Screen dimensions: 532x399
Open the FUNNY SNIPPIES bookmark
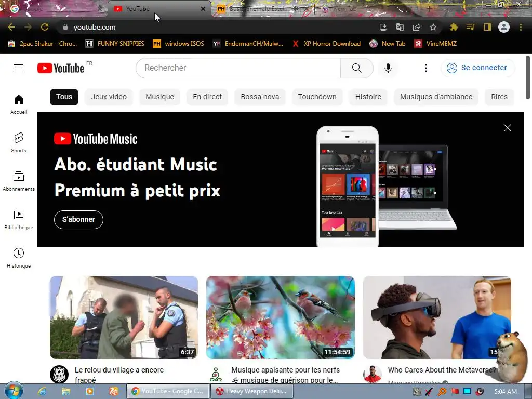point(115,44)
